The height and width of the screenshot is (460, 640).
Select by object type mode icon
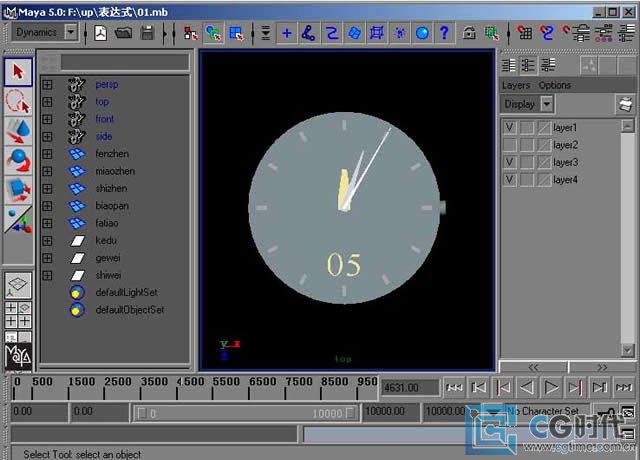(x=213, y=33)
